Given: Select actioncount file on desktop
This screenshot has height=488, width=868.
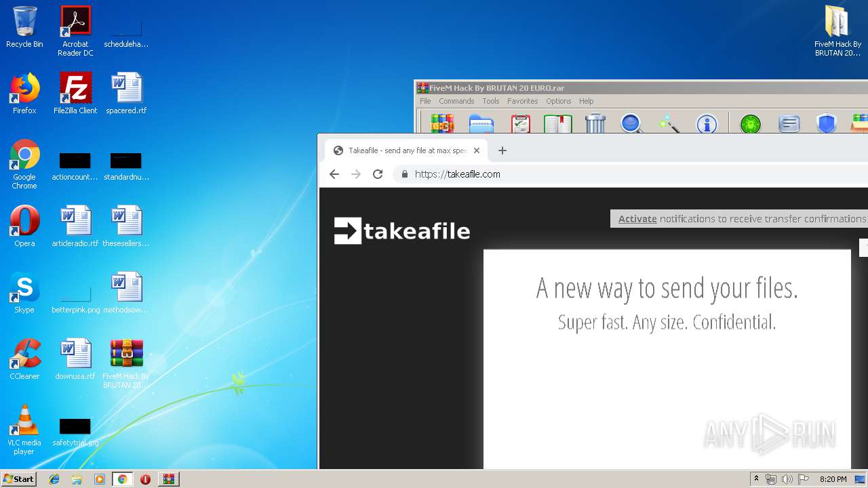Looking at the screenshot, I should point(75,167).
